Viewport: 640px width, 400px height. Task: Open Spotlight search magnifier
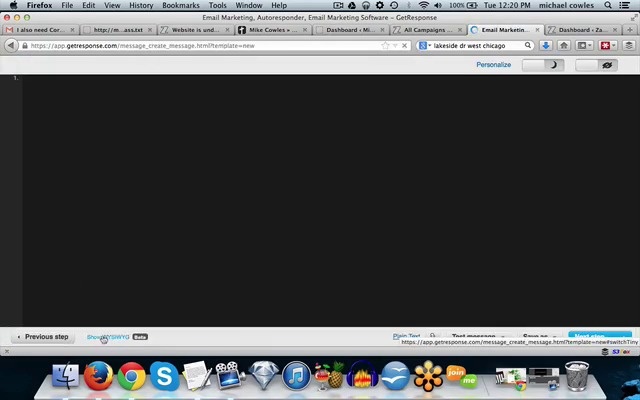click(608, 5)
